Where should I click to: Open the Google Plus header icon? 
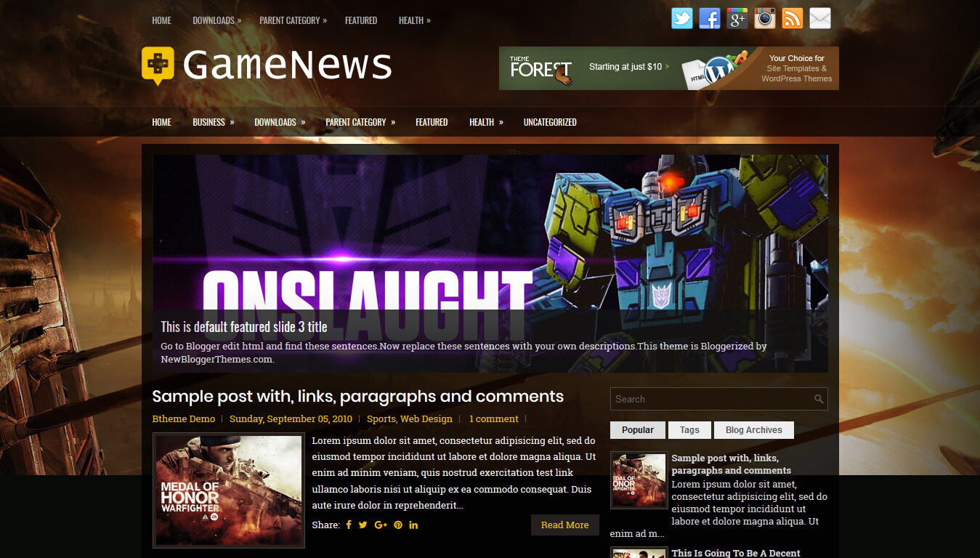pyautogui.click(x=737, y=18)
